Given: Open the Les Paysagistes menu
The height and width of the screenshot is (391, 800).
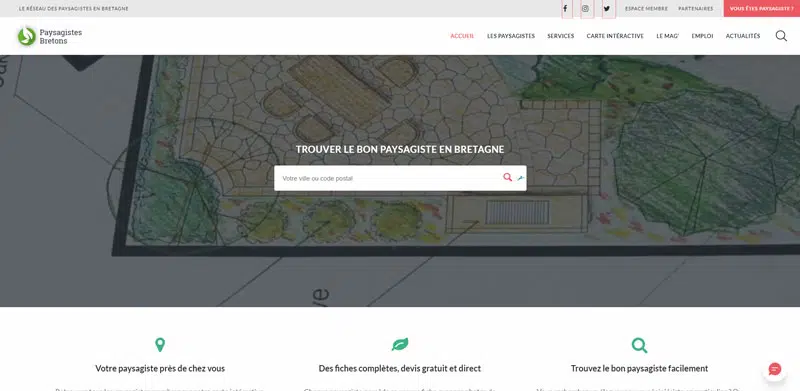Looking at the screenshot, I should coord(511,36).
